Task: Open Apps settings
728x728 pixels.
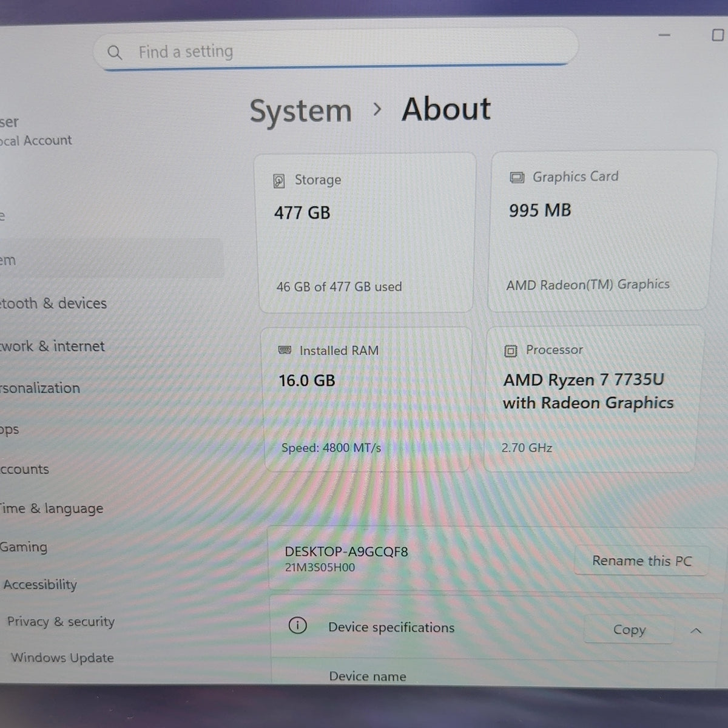Action: pyautogui.click(x=10, y=430)
